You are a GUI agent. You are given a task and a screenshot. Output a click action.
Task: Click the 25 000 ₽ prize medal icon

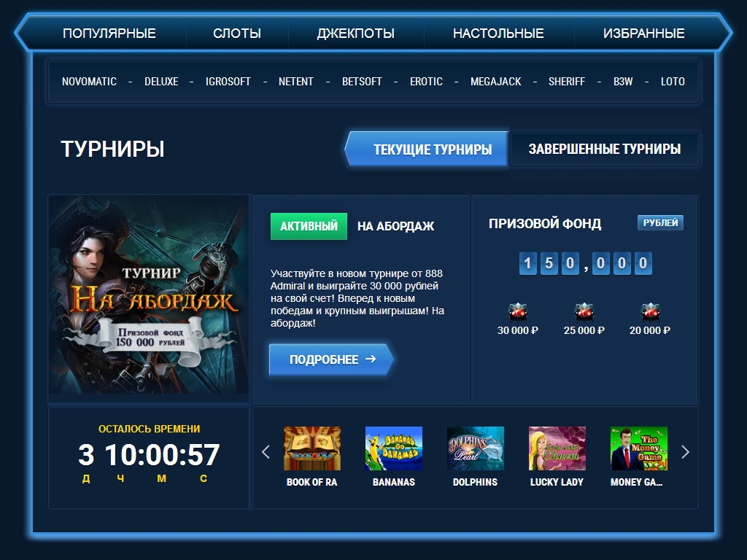pyautogui.click(x=584, y=311)
